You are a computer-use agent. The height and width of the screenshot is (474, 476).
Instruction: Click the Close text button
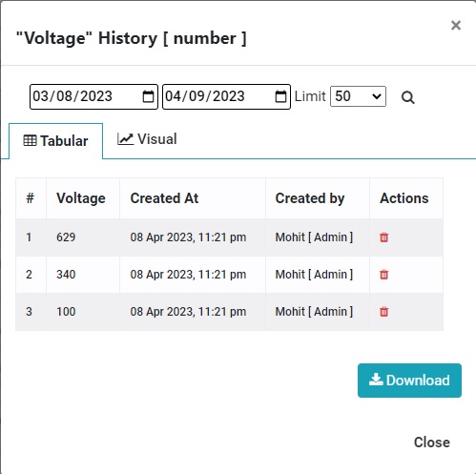click(x=432, y=443)
